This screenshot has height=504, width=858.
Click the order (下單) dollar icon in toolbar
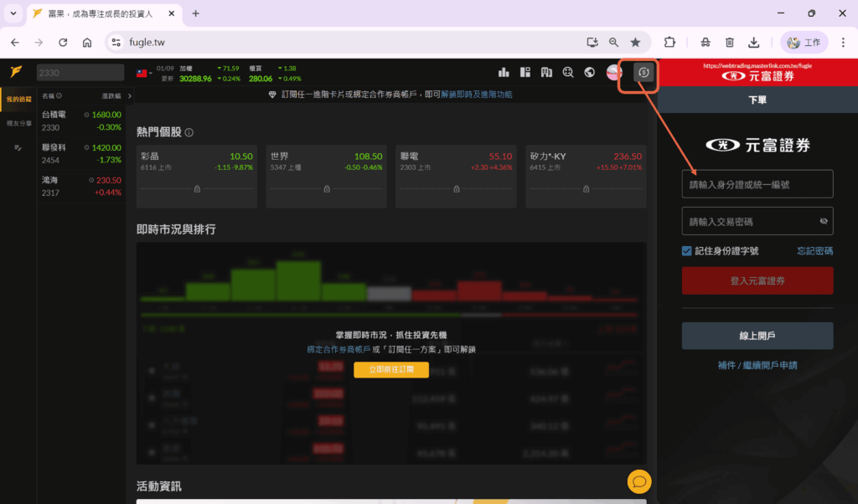point(643,73)
